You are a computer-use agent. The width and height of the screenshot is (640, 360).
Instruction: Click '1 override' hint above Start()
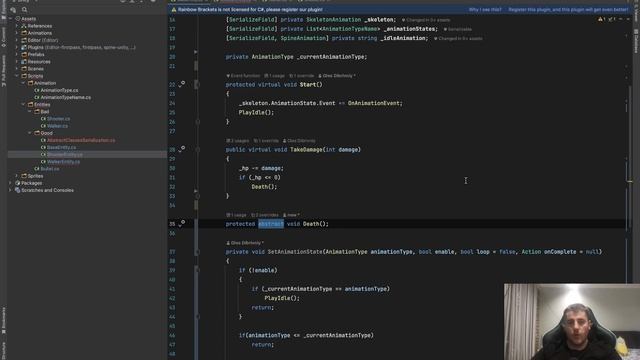pyautogui.click(x=302, y=76)
